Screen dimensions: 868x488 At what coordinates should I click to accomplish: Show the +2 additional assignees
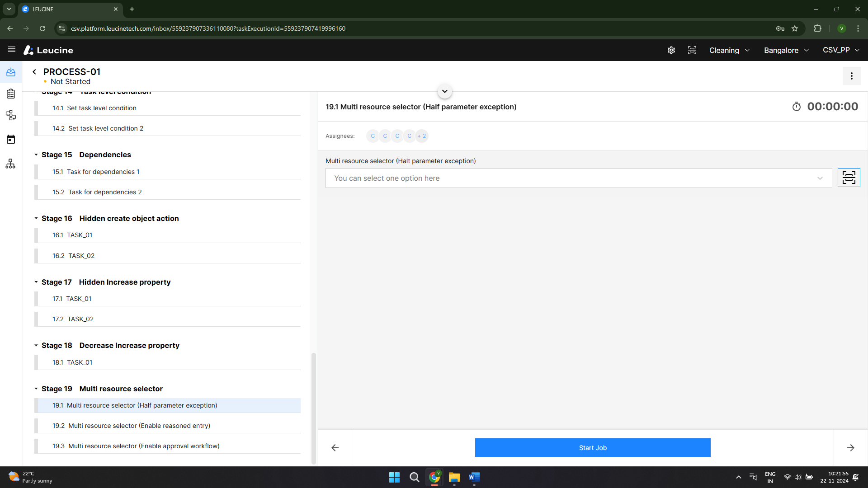422,136
